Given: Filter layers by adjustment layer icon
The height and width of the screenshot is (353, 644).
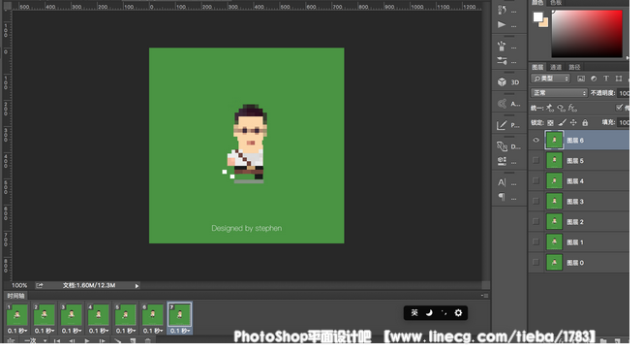Looking at the screenshot, I should coord(594,79).
